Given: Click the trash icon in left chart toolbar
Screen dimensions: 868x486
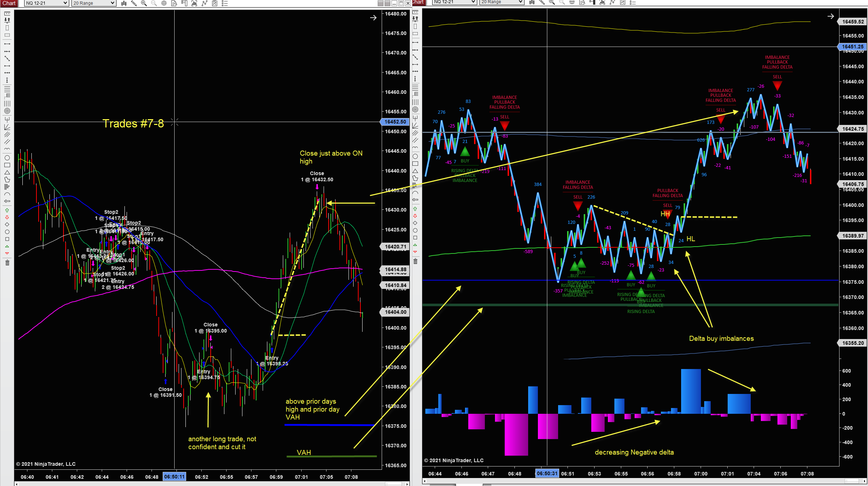Looking at the screenshot, I should coord(7,262).
